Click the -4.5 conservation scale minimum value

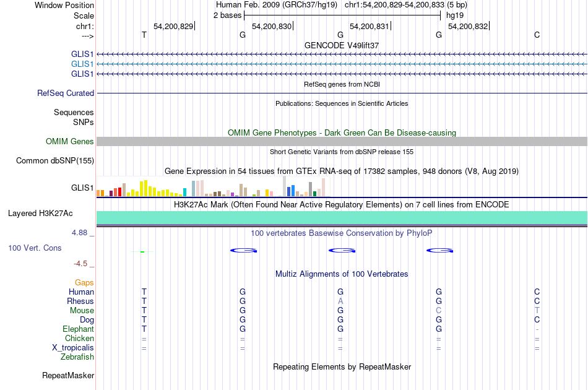click(x=80, y=264)
